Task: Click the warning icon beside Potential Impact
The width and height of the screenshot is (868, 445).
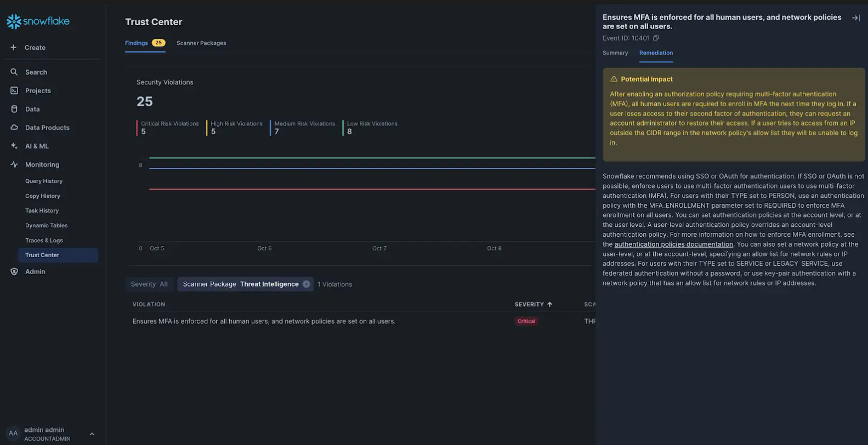Action: click(614, 79)
